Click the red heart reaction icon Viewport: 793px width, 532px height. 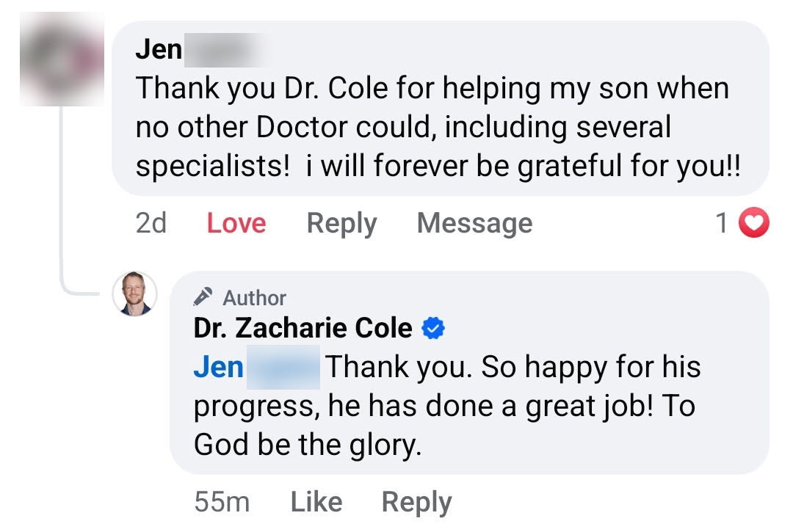(753, 223)
